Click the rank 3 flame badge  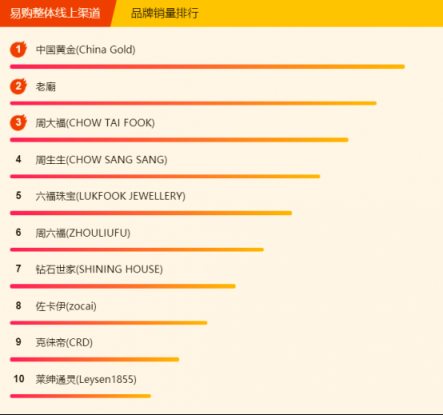click(18, 122)
